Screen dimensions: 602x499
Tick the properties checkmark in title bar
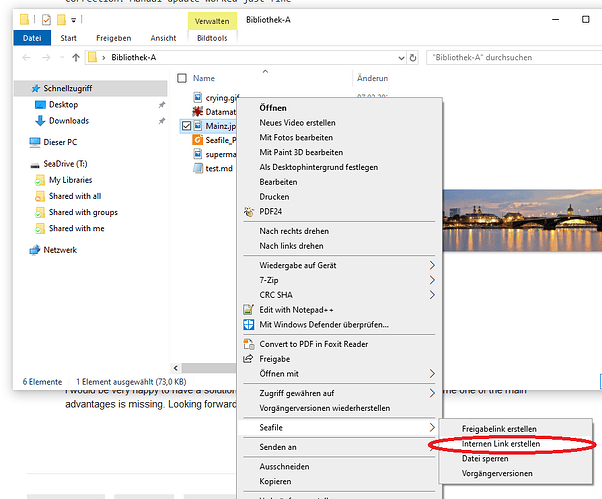(45, 19)
